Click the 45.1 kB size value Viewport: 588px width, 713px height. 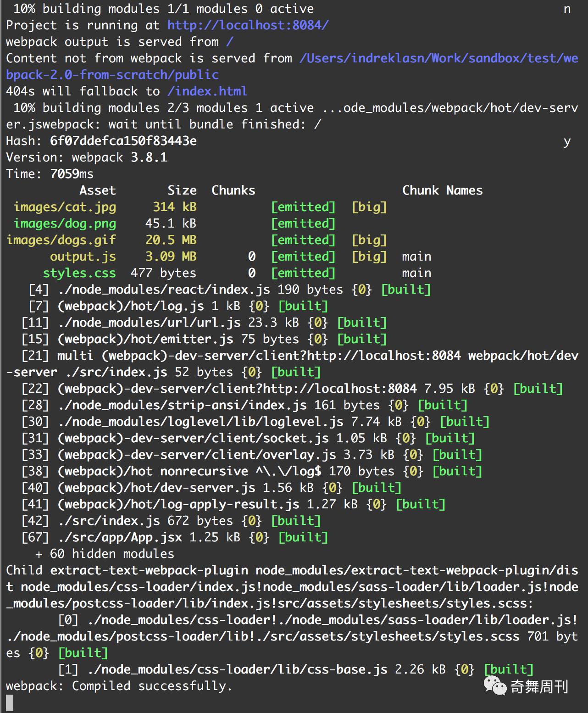click(171, 223)
